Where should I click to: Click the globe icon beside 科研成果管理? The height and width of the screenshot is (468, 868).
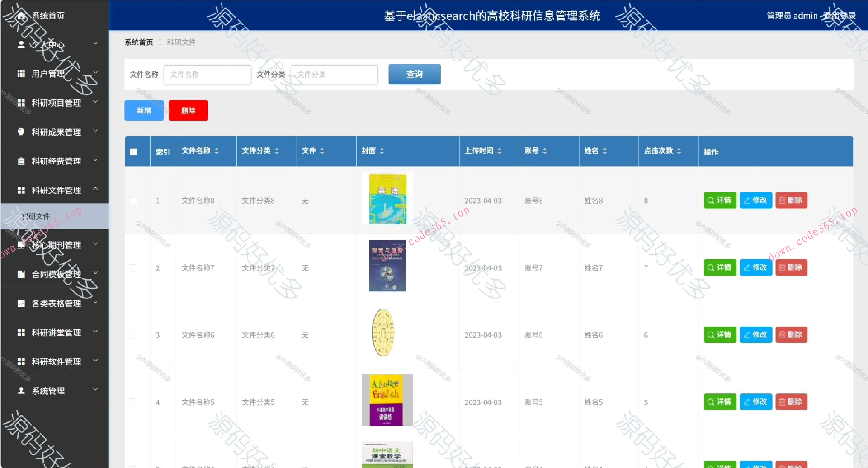(21, 131)
